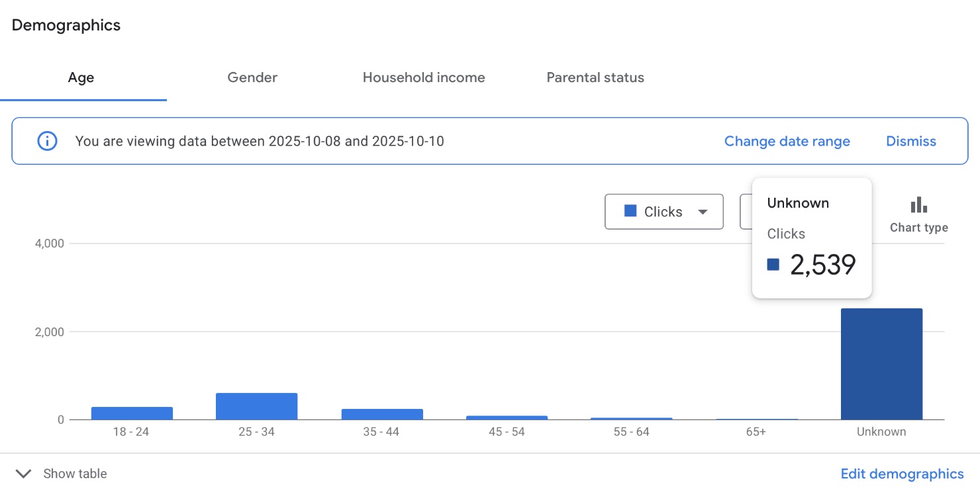Click the 35 - 44 age bar
This screenshot has width=980, height=489.
382,414
